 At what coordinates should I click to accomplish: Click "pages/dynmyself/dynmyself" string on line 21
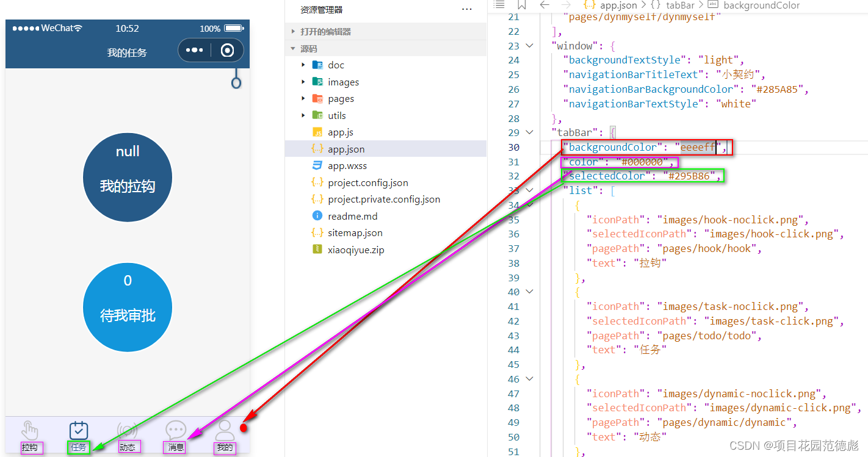(x=642, y=16)
